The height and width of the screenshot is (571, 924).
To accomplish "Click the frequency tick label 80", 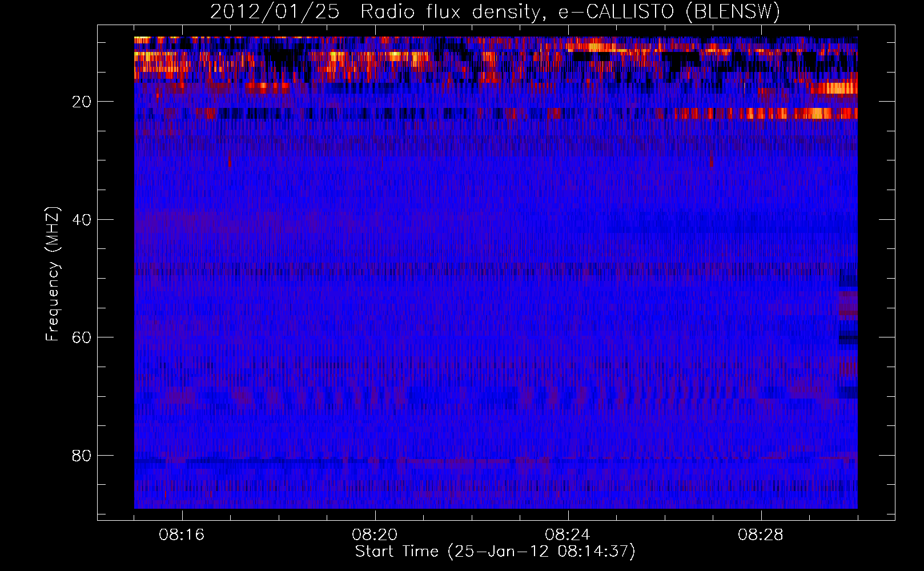I will pos(82,456).
